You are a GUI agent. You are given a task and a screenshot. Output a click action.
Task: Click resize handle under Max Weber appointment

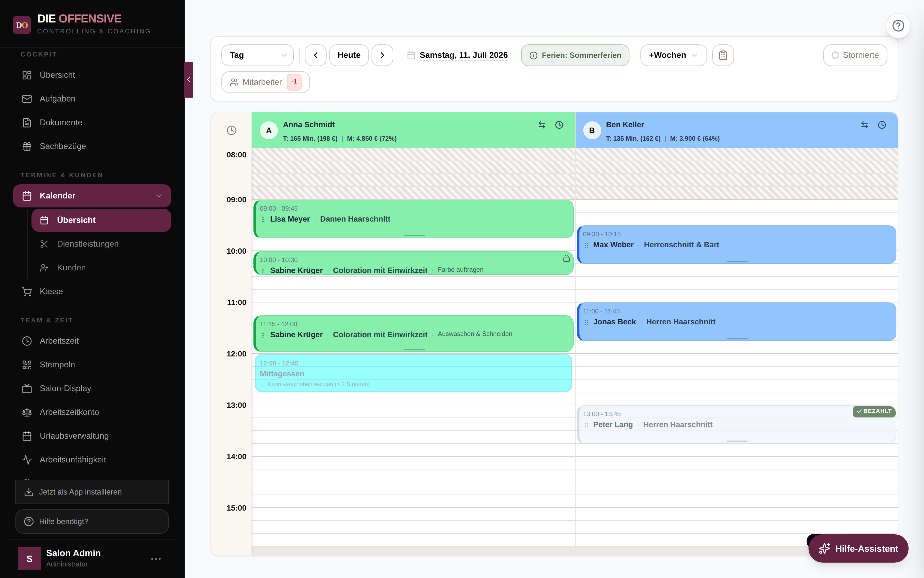click(x=737, y=261)
